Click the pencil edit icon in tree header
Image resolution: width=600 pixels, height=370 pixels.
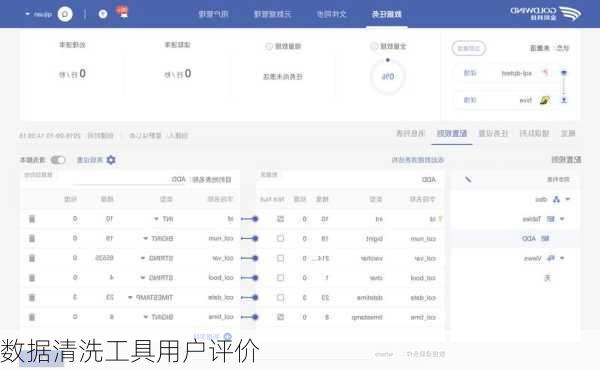468,179
